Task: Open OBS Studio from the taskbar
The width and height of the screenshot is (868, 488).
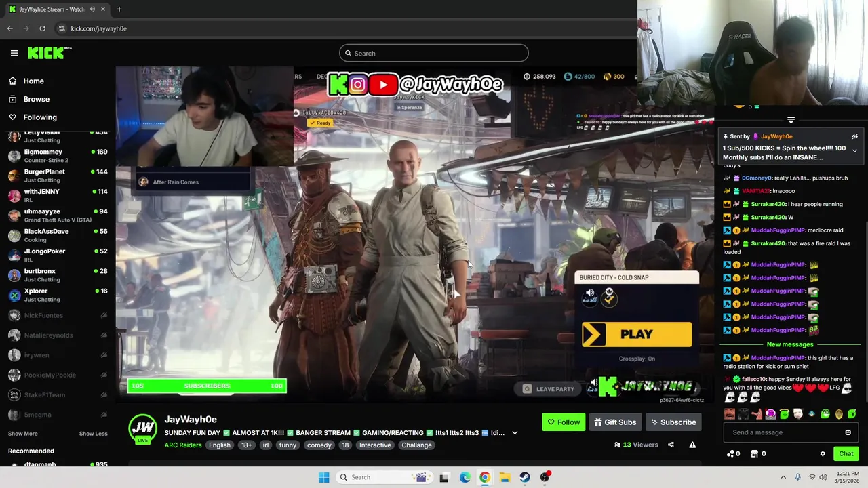Action: click(x=545, y=477)
